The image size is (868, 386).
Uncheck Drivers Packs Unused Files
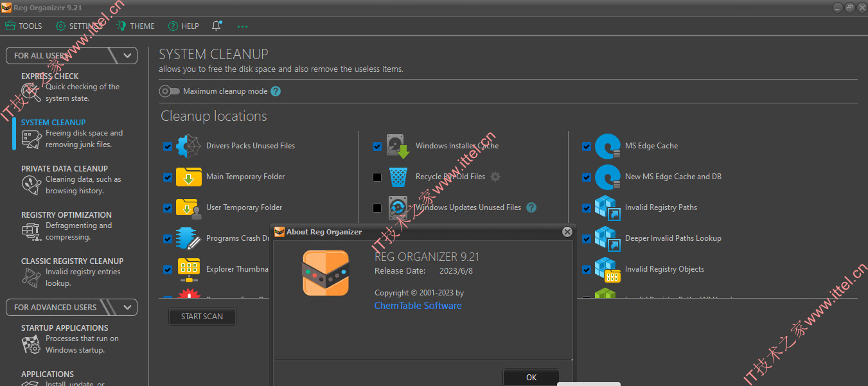168,146
